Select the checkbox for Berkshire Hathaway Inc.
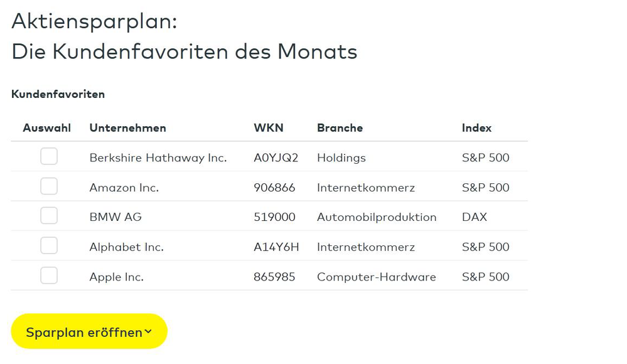The image size is (627, 364). tap(49, 156)
